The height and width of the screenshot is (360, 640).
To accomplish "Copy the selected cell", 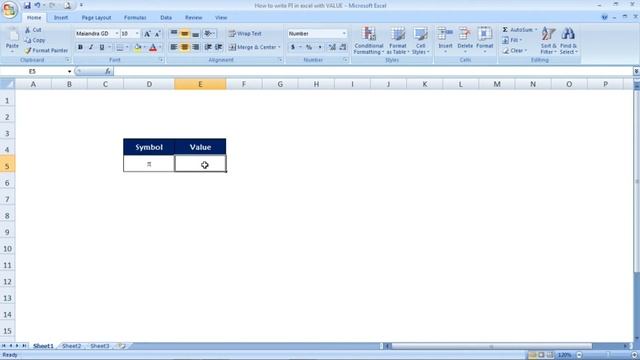I will point(35,40).
